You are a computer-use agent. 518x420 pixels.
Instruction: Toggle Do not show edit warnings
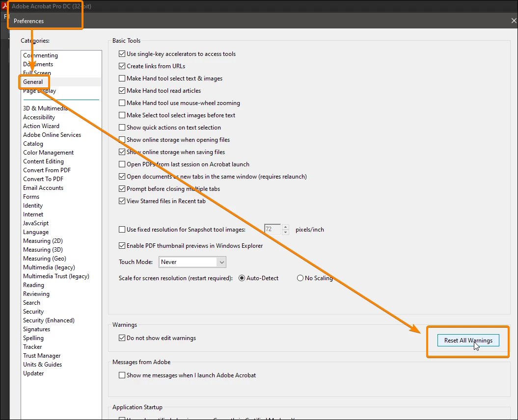click(122, 338)
